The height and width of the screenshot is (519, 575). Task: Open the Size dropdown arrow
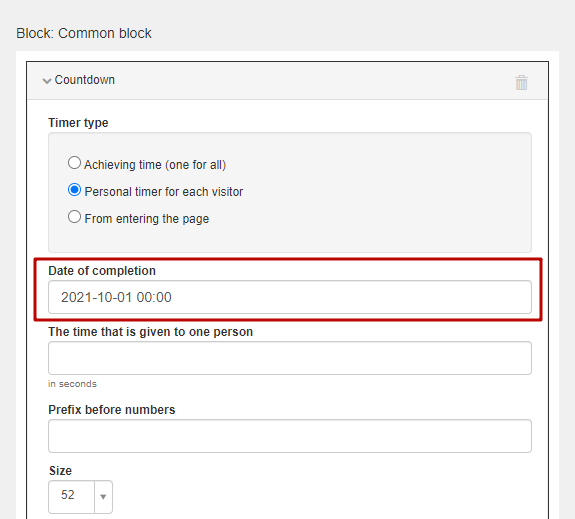[103, 497]
